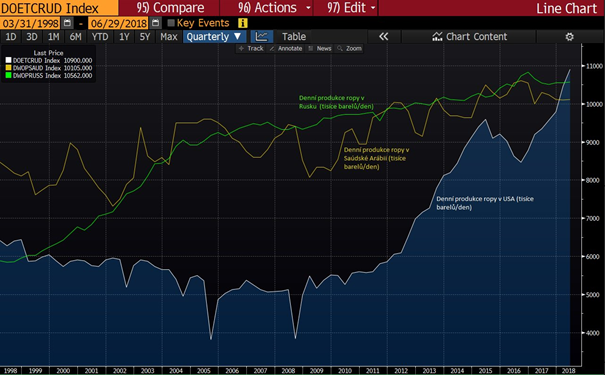Click the Line Chart title text
This screenshot has width=605, height=375.
coord(566,8)
